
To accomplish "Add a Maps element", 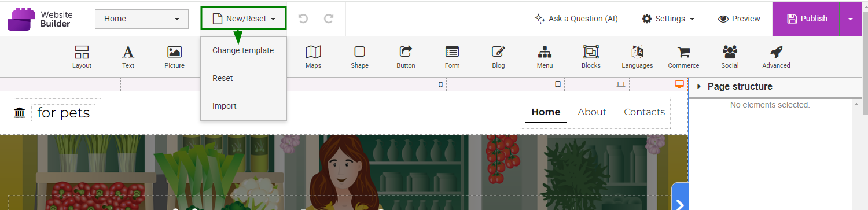I will click(x=313, y=57).
